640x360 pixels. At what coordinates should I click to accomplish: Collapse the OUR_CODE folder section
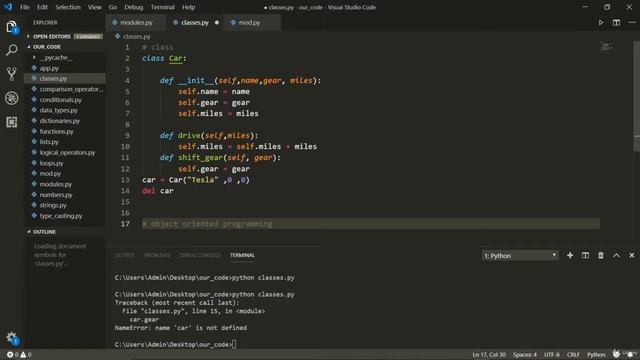click(x=65, y=47)
